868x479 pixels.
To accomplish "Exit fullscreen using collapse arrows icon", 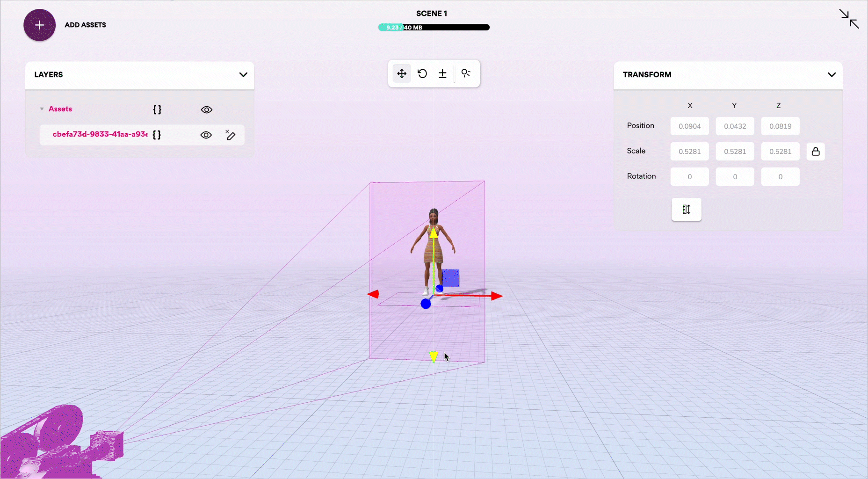I will click(848, 19).
